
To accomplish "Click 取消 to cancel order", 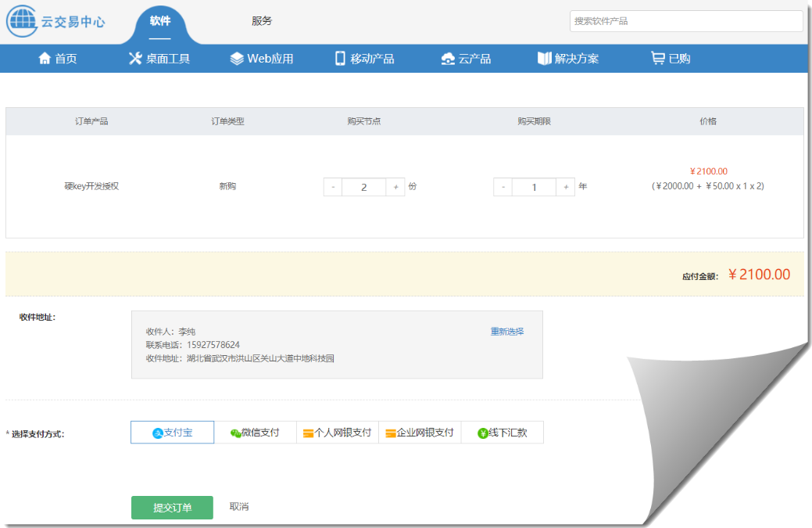I will tap(239, 506).
